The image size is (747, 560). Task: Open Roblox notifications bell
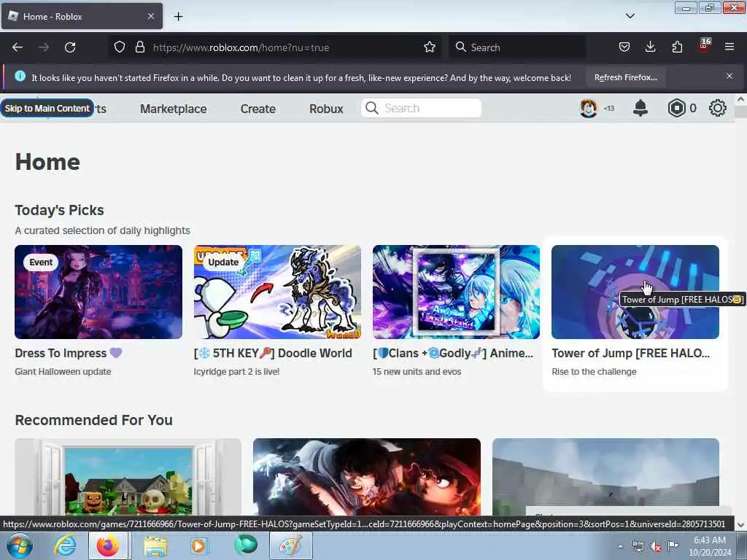(640, 108)
